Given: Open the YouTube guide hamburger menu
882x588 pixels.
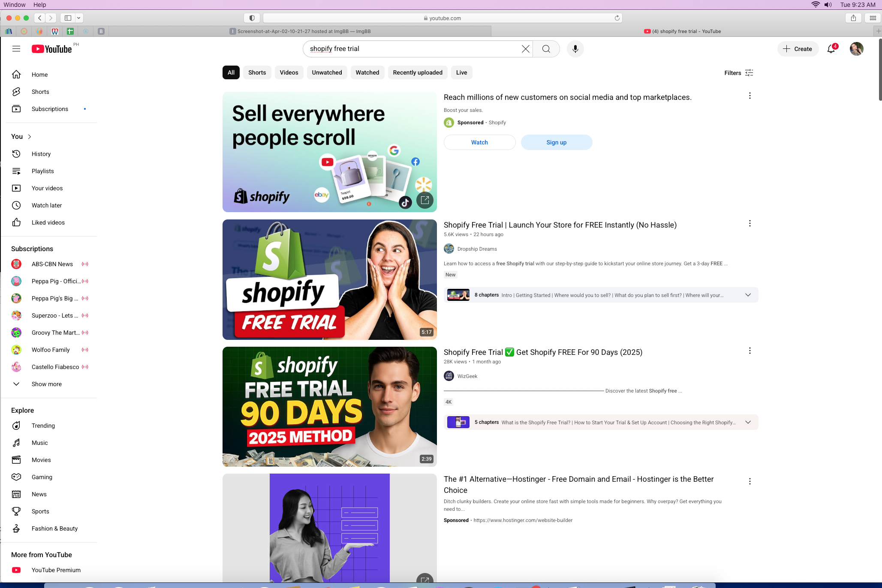Looking at the screenshot, I should (x=16, y=49).
